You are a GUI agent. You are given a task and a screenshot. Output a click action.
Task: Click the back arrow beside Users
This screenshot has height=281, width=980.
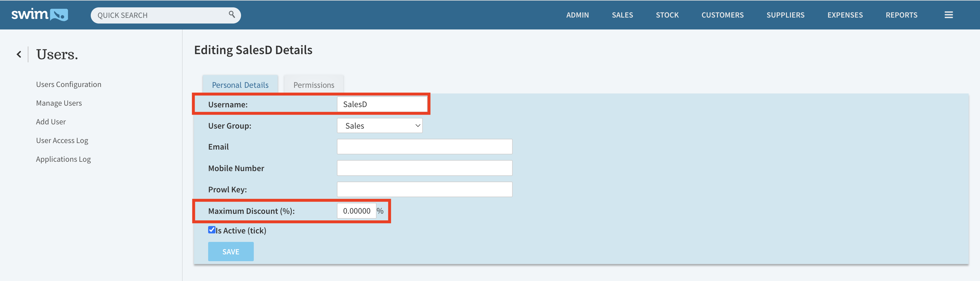(x=19, y=54)
